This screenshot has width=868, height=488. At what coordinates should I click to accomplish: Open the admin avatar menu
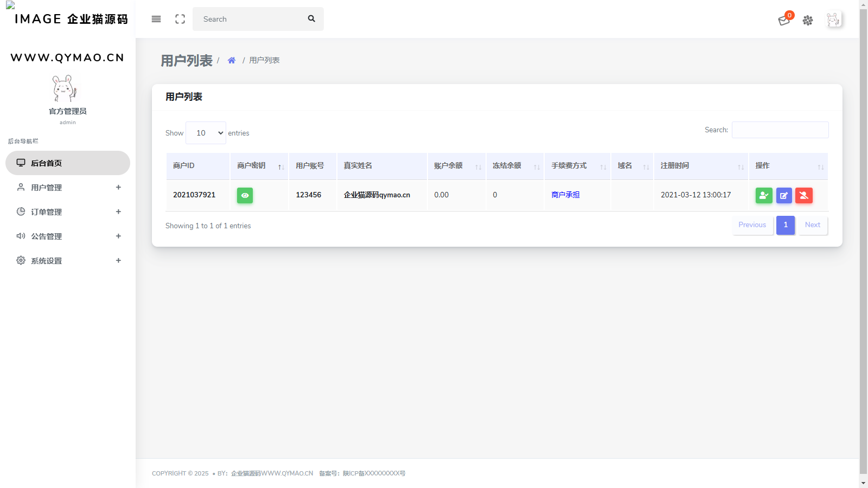tap(834, 19)
